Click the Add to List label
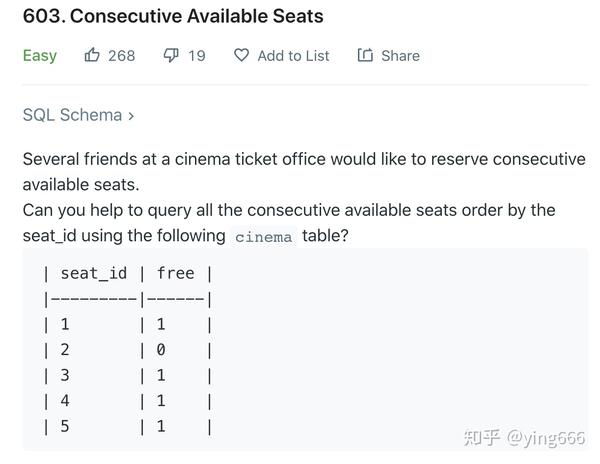 tap(293, 56)
